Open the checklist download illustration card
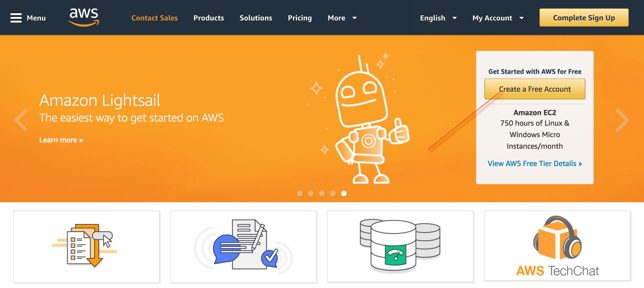The height and width of the screenshot is (288, 644). pos(86,246)
